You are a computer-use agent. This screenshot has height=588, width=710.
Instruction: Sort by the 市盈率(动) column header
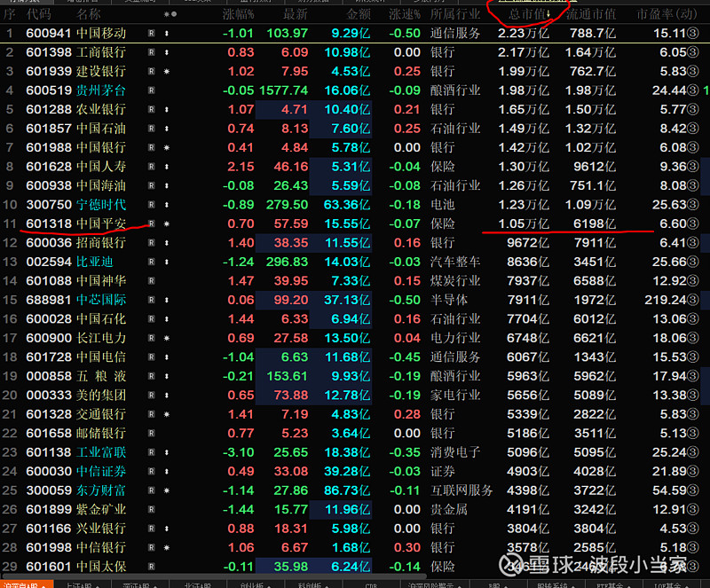click(667, 14)
